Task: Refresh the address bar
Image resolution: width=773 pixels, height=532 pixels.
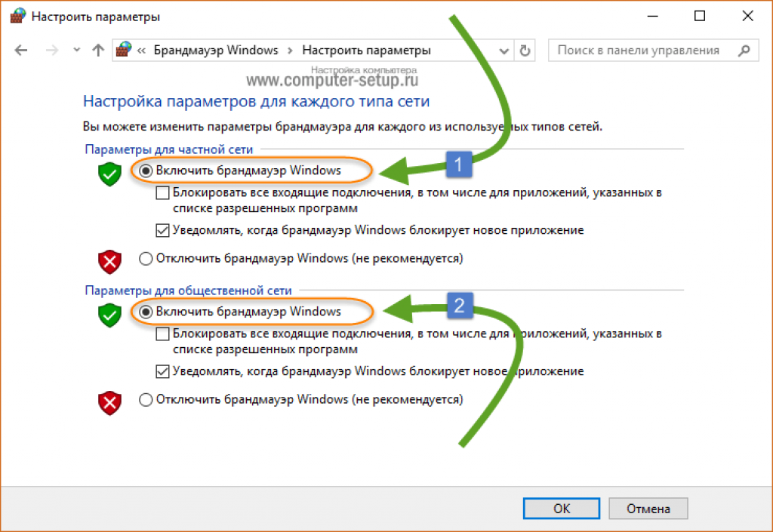Action: (x=525, y=51)
